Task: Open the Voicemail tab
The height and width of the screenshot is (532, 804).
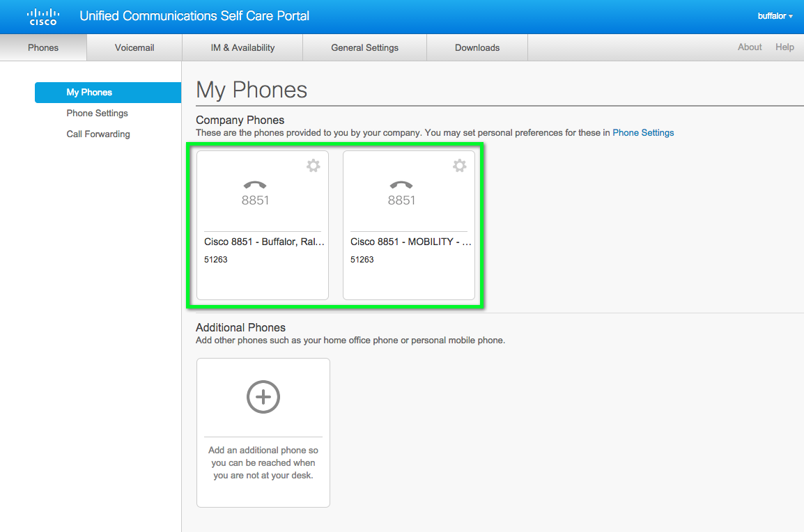Action: coord(134,47)
